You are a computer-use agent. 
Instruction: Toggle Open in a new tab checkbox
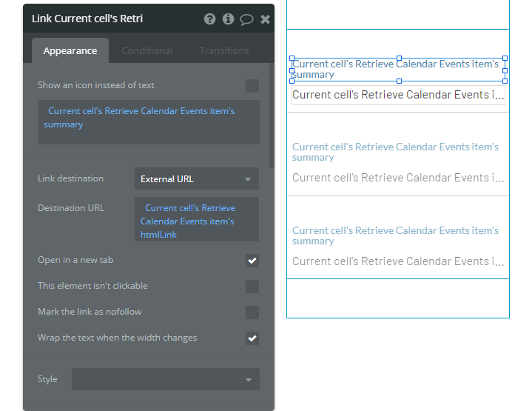click(252, 261)
